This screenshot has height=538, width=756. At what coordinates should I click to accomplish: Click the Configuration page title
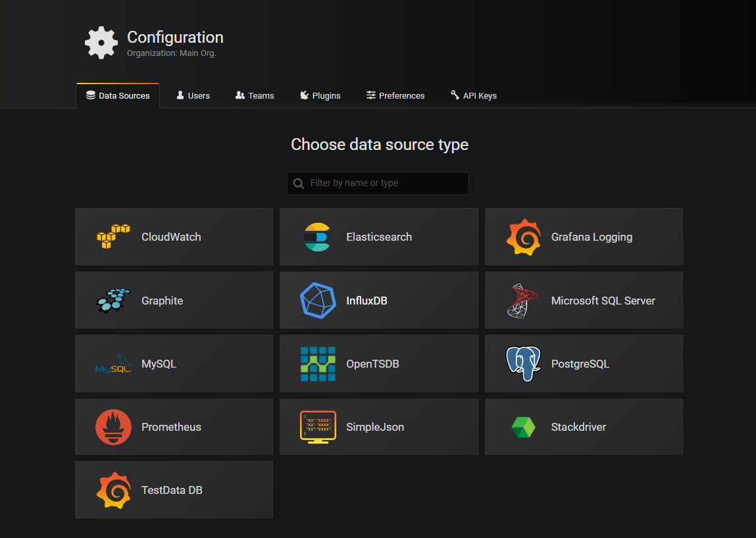(x=175, y=37)
